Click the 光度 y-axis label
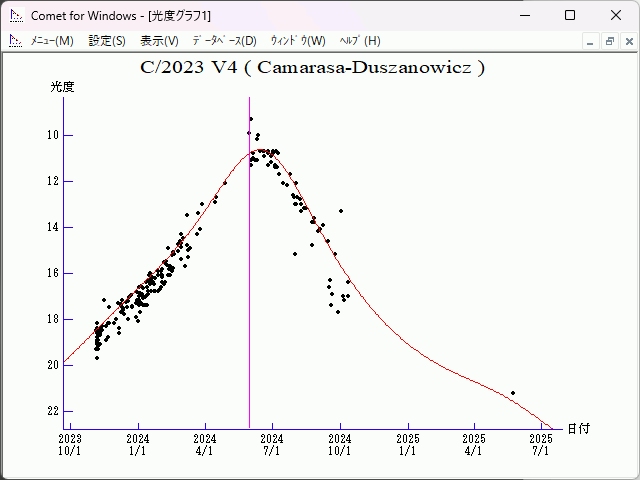The image size is (640, 480). [x=62, y=87]
